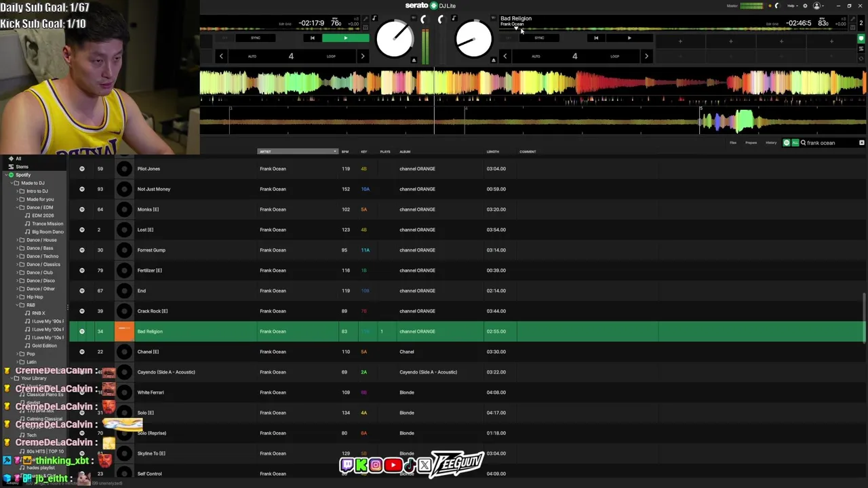Select the All crate in sidebar
This screenshot has height=488, width=868.
(x=18, y=159)
